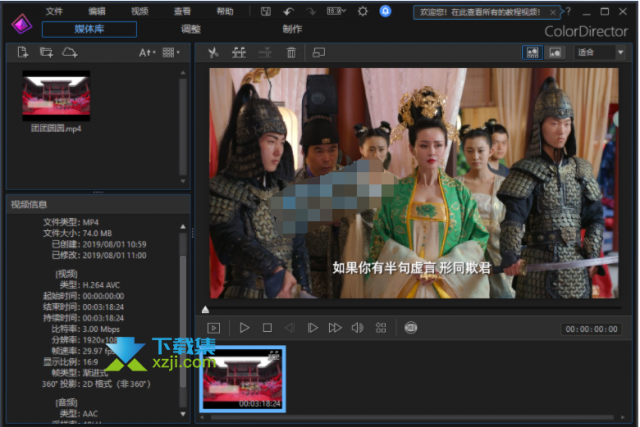Delete the selected clip with trash icon
Image resolution: width=640 pixels, height=427 pixels.
click(x=291, y=52)
